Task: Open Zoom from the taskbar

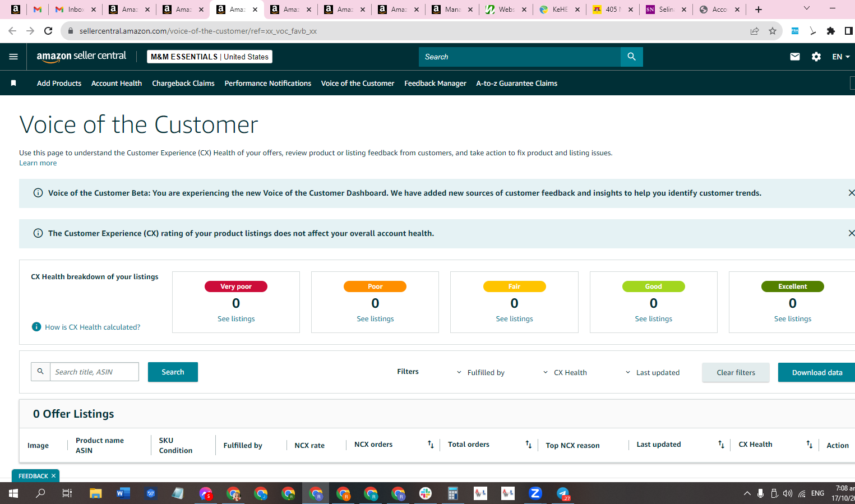Action: coord(535,493)
